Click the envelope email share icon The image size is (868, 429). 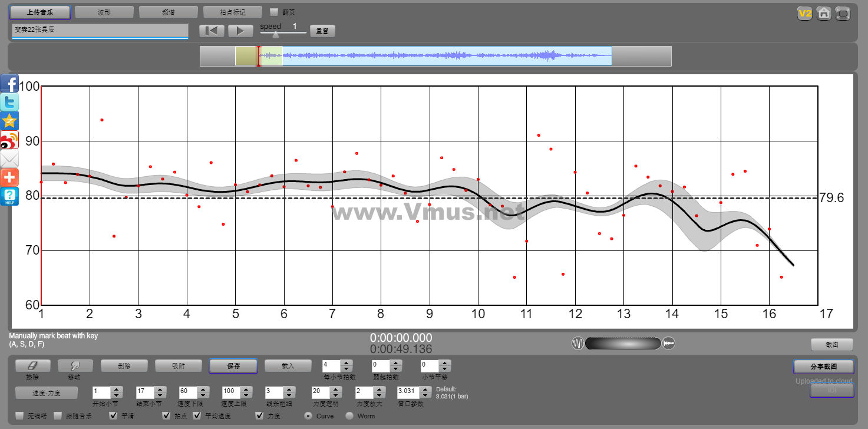click(x=9, y=159)
